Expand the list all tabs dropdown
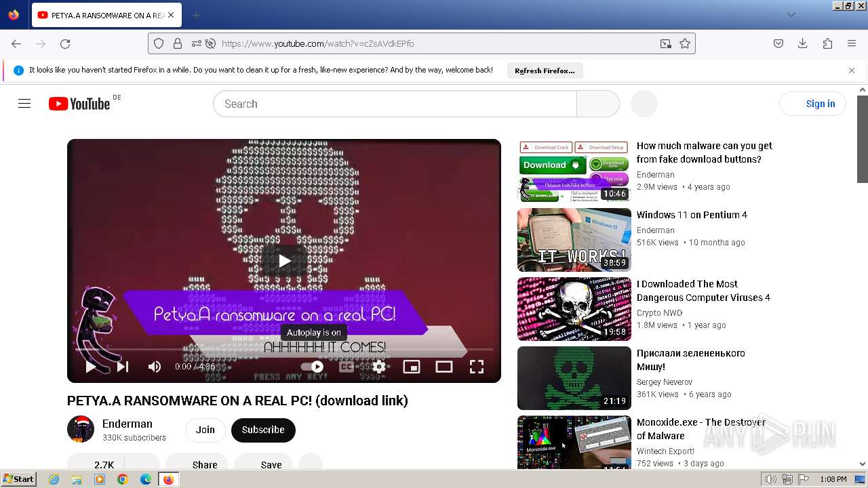 791,15
